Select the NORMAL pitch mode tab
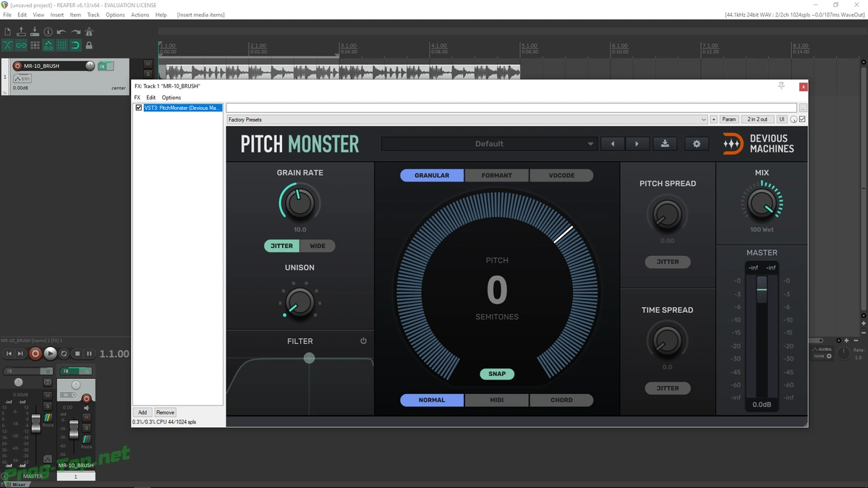 [432, 400]
